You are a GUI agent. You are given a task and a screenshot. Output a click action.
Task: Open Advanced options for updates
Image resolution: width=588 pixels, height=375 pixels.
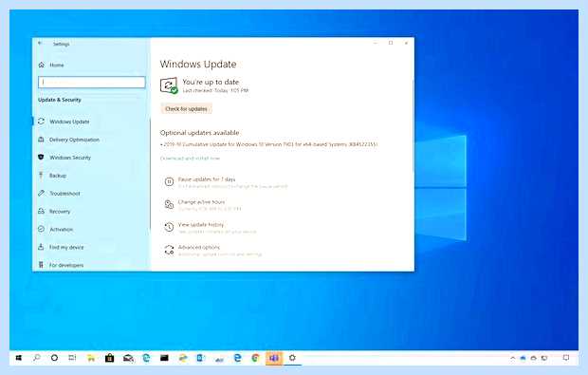(x=199, y=247)
